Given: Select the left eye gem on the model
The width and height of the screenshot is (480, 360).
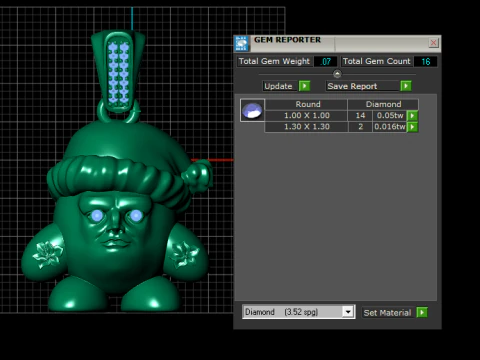Looking at the screenshot, I should click(97, 216).
